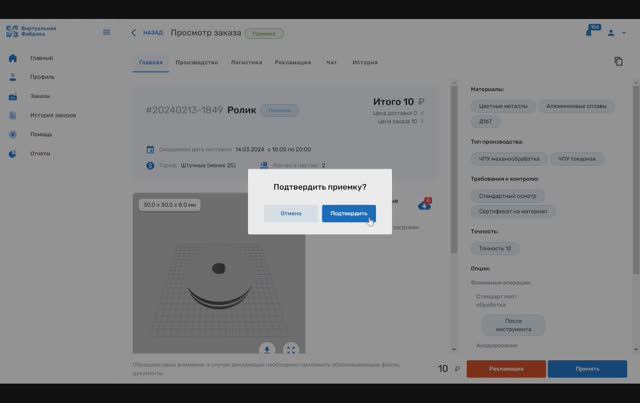
Task: Select Профиль text in the sidebar
Action: 42,77
